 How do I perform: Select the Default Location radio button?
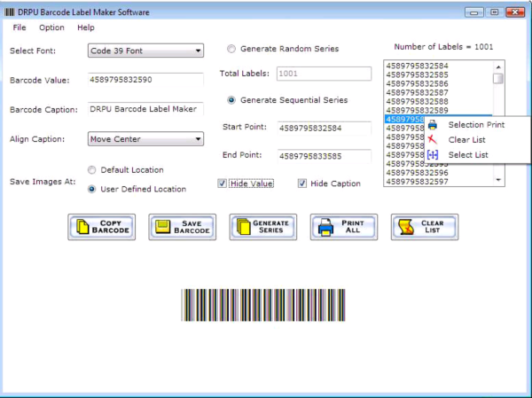[x=92, y=169]
